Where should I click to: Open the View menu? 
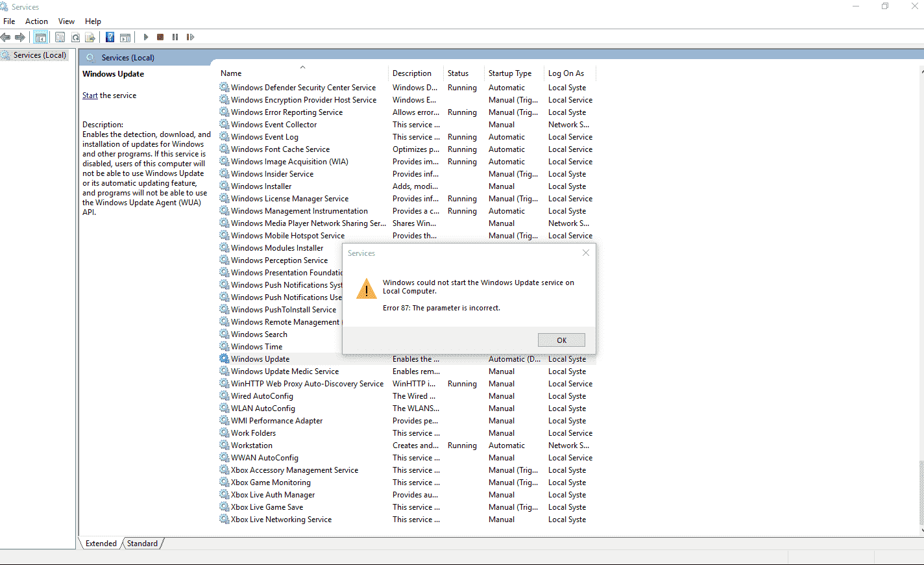point(66,21)
